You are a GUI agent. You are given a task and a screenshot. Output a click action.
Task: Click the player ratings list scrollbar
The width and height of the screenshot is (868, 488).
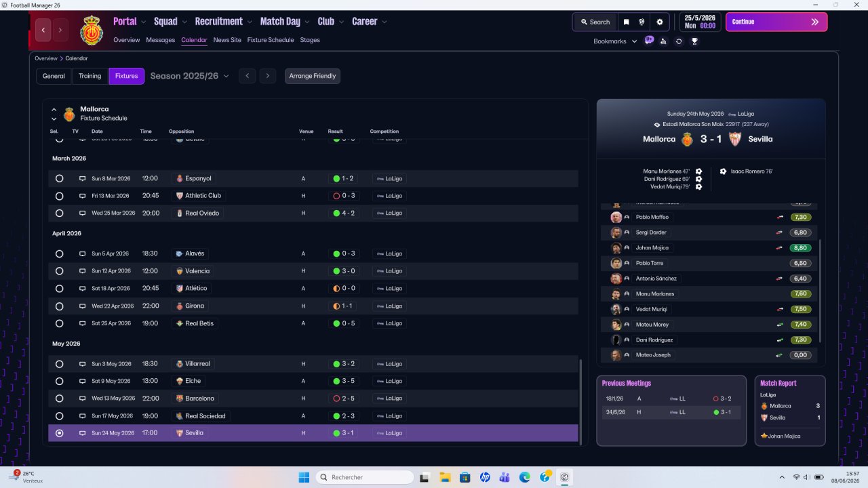pos(820,291)
